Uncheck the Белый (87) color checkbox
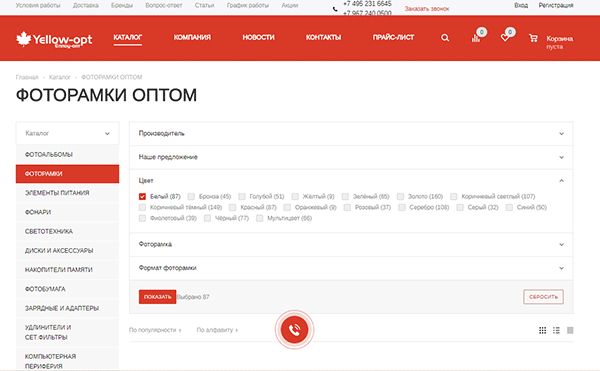Image resolution: width=600 pixels, height=371 pixels. [x=142, y=197]
